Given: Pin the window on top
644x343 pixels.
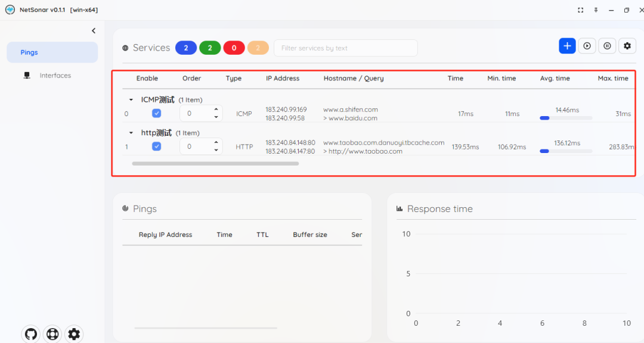Looking at the screenshot, I should 596,10.
